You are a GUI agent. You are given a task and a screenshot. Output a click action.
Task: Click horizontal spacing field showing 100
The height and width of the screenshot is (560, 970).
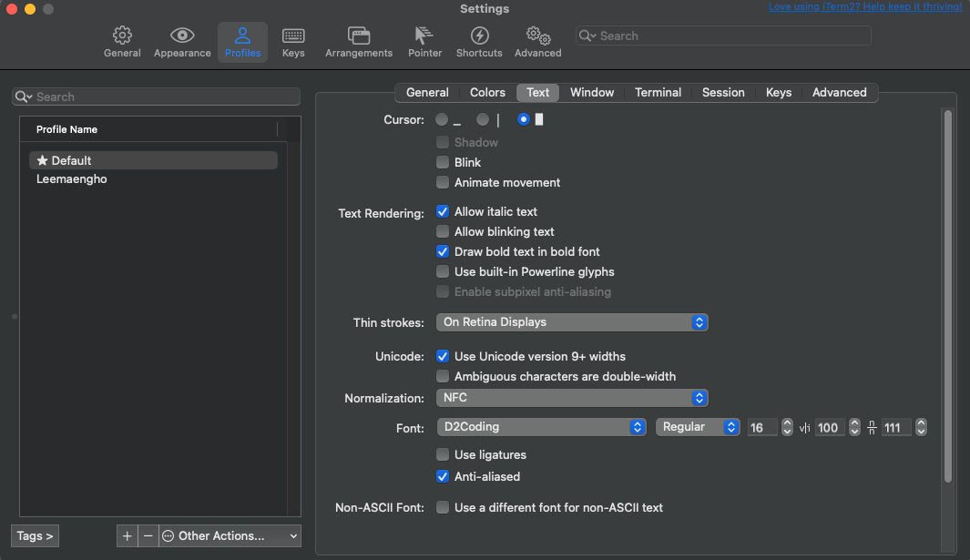(830, 428)
